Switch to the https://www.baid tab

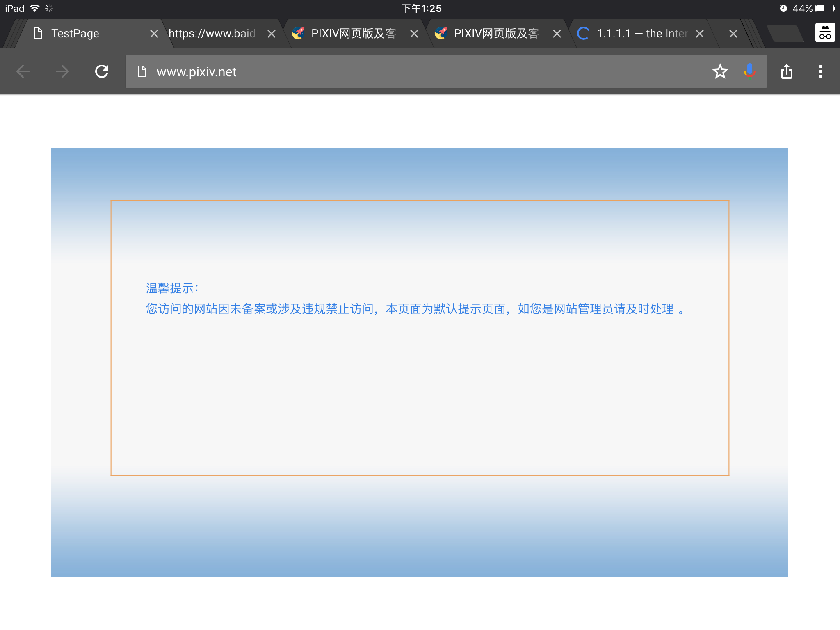pos(212,34)
